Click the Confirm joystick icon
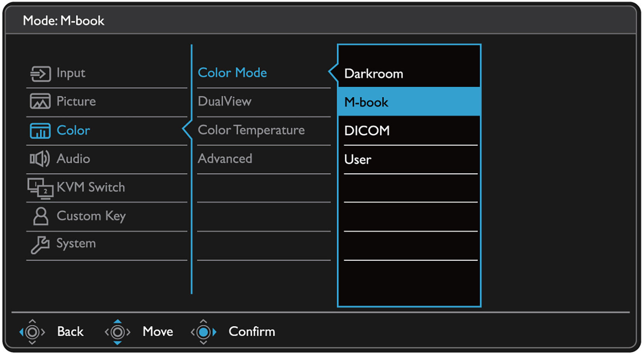This screenshot has width=644, height=354. pyautogui.click(x=203, y=332)
